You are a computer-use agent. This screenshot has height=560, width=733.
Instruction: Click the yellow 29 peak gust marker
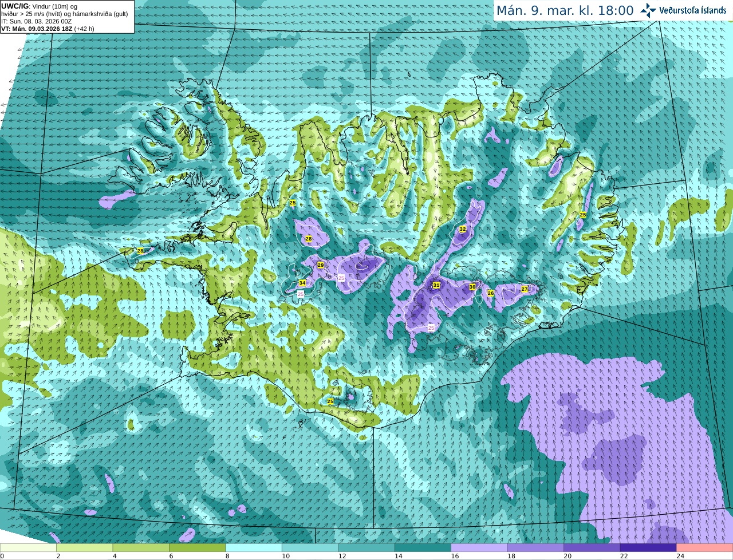(321, 265)
